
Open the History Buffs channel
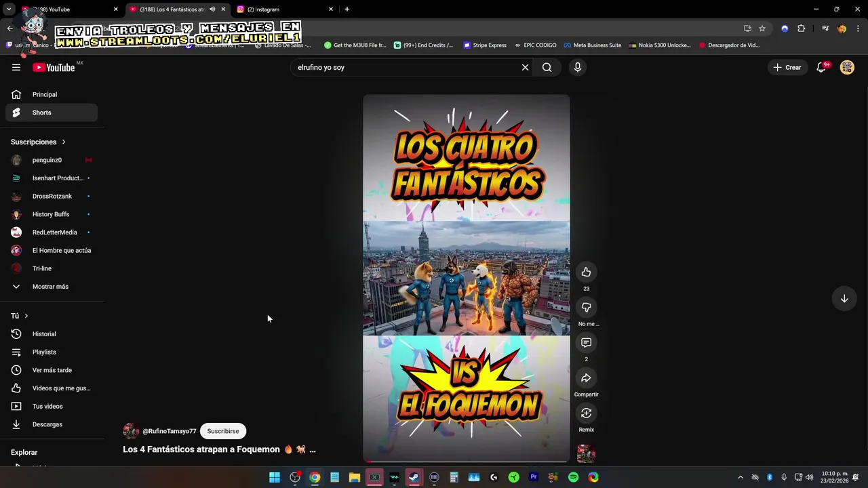pyautogui.click(x=52, y=214)
